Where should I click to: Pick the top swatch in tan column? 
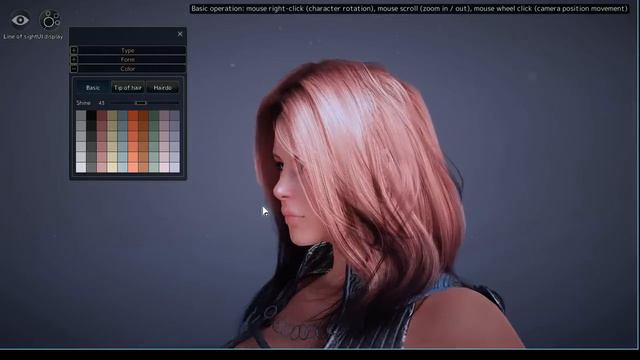112,116
